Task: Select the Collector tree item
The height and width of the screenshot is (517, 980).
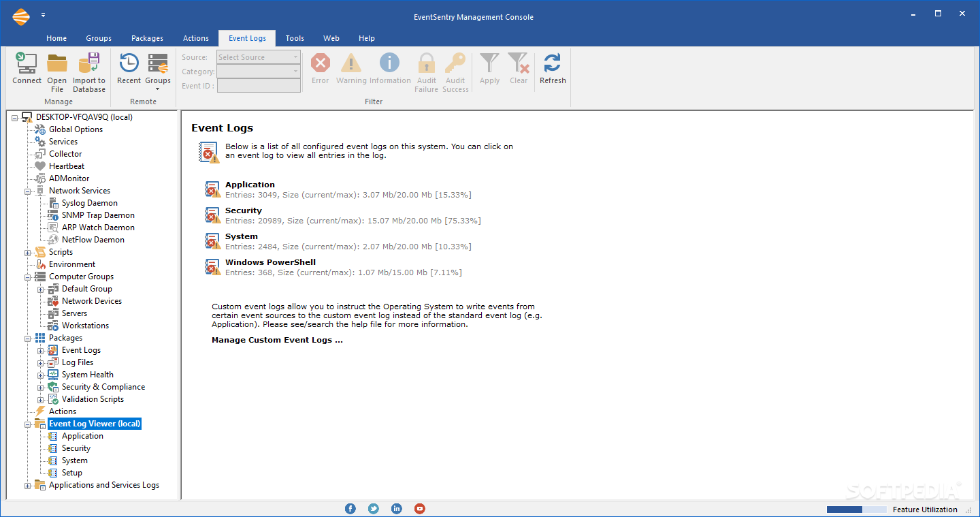Action: (x=65, y=154)
